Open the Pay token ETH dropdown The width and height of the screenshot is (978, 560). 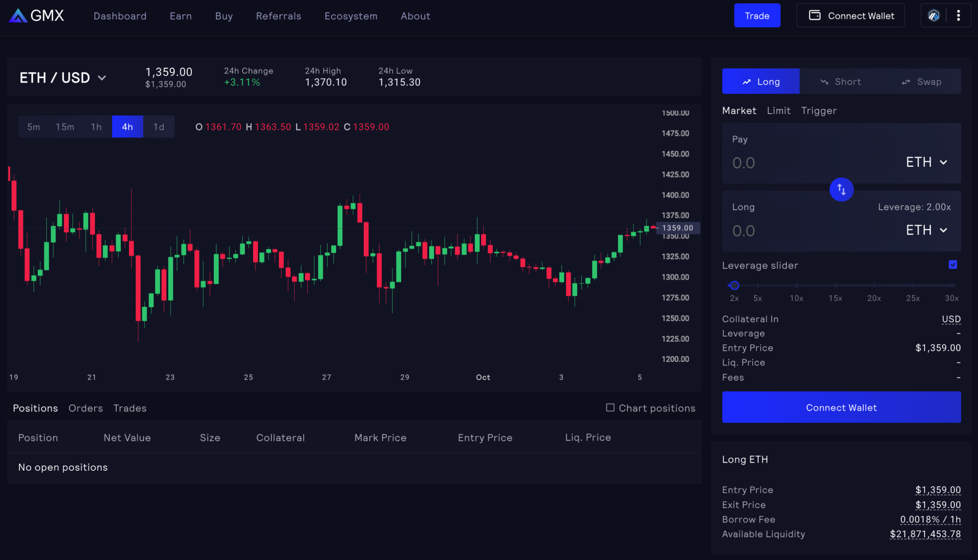(926, 162)
